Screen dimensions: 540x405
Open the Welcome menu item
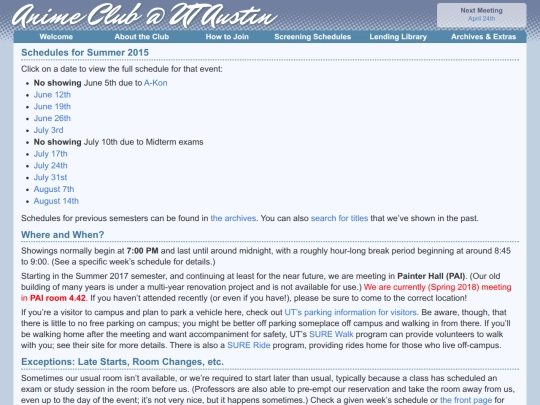(56, 37)
